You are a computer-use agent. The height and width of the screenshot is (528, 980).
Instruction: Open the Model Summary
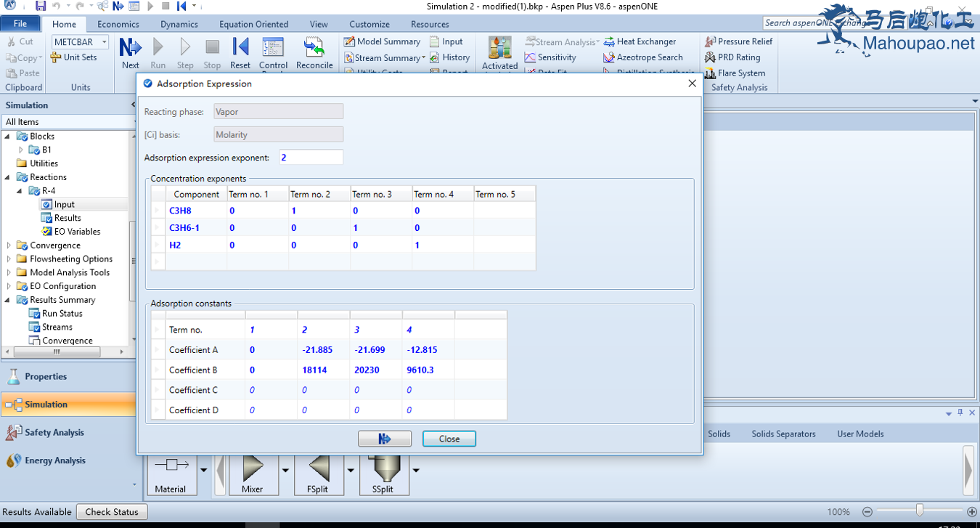(x=382, y=41)
